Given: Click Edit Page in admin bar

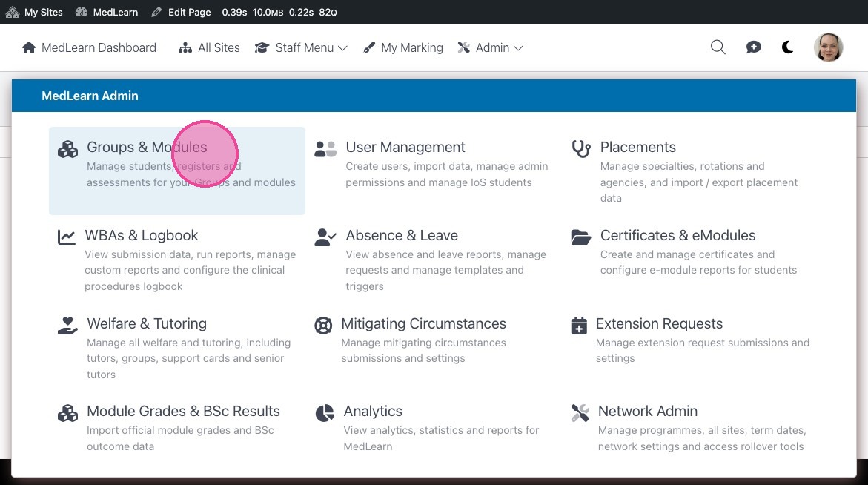Looking at the screenshot, I should 181,12.
